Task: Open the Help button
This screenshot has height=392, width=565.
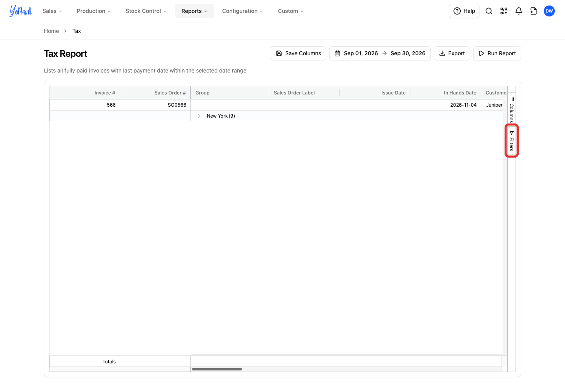Action: [464, 11]
